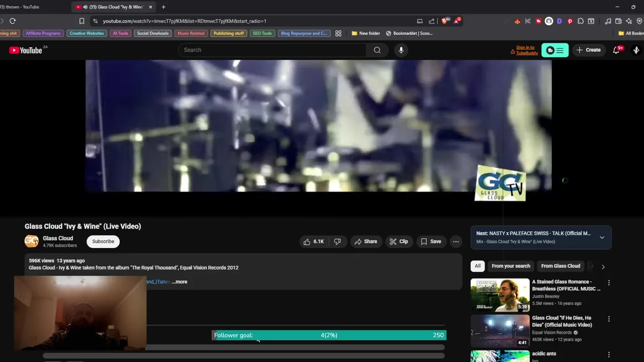This screenshot has width=644, height=362.
Task: Click the Follower goal progress bar
Action: [x=329, y=335]
